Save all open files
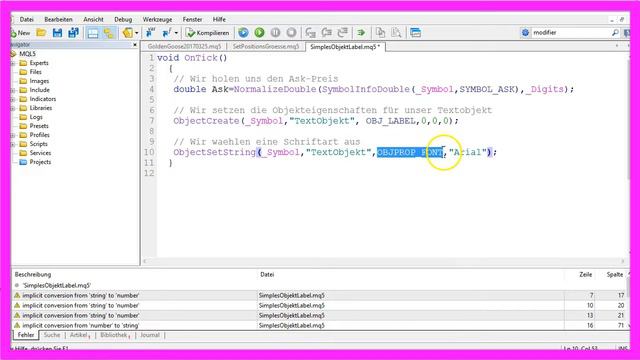 click(73, 33)
